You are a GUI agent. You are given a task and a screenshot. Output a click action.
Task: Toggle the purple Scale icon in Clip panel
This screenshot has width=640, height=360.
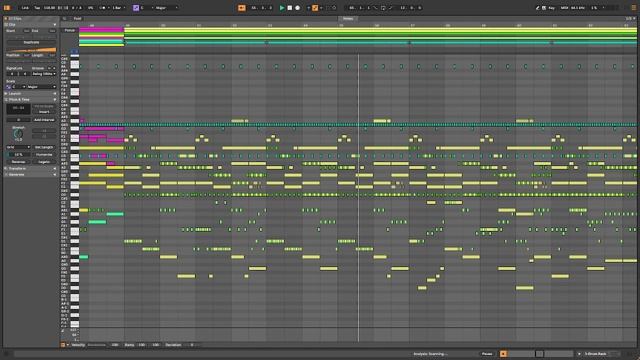pyautogui.click(x=8, y=87)
